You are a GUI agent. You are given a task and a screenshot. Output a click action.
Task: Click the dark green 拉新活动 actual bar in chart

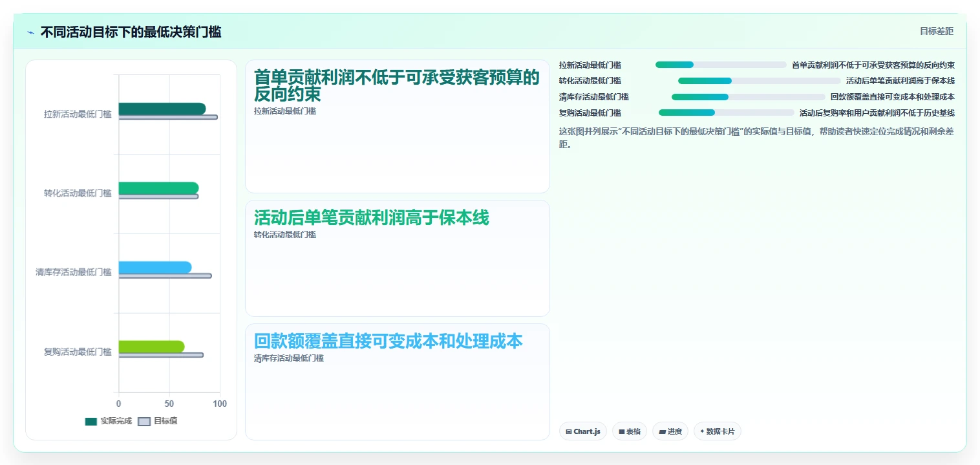pyautogui.click(x=162, y=109)
